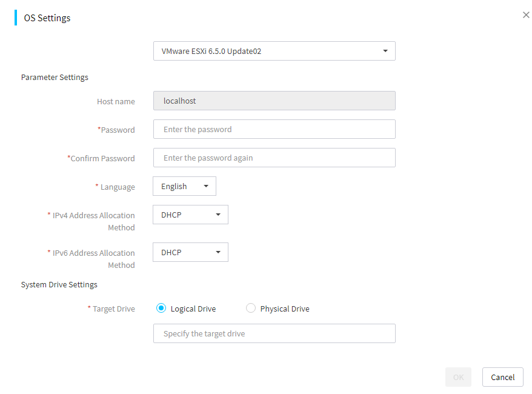Focus the Confirm Password field
The width and height of the screenshot is (532, 394).
[274, 158]
